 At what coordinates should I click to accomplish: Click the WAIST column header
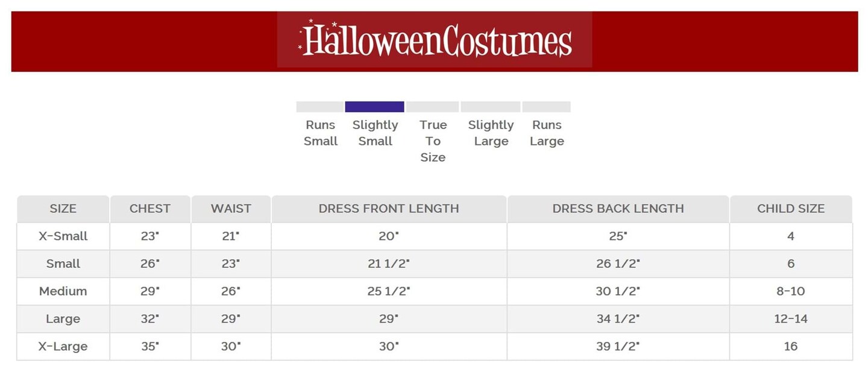tap(231, 209)
